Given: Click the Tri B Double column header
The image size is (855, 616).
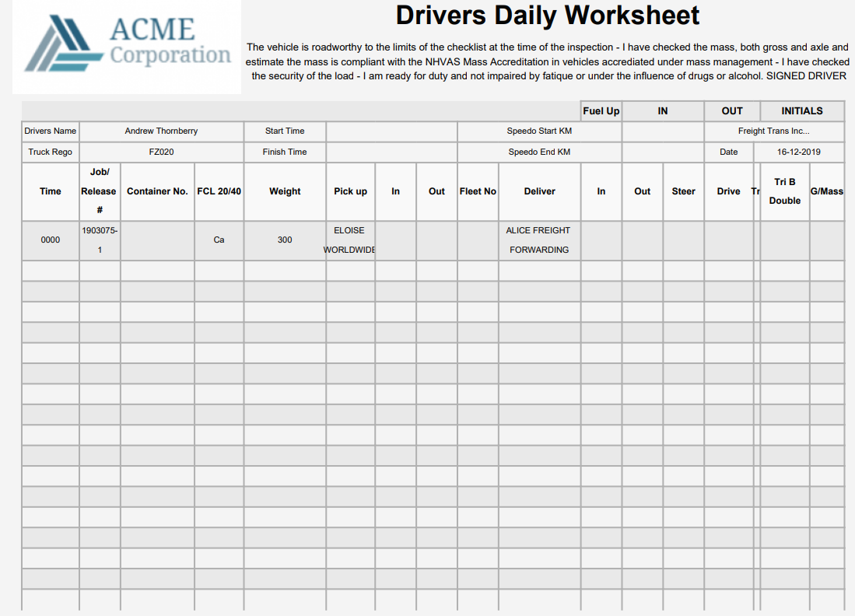Looking at the screenshot, I should point(785,191).
